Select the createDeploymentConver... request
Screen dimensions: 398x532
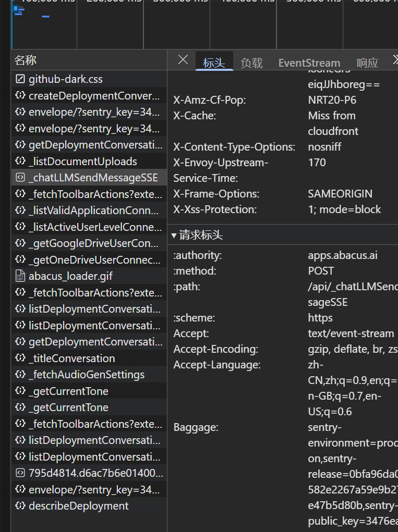pyautogui.click(x=94, y=96)
